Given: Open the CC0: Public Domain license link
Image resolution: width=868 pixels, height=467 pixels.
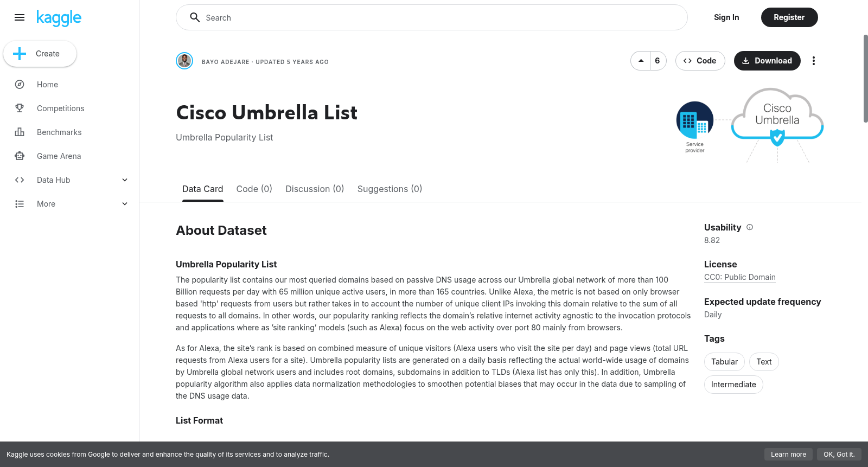Looking at the screenshot, I should point(740,277).
